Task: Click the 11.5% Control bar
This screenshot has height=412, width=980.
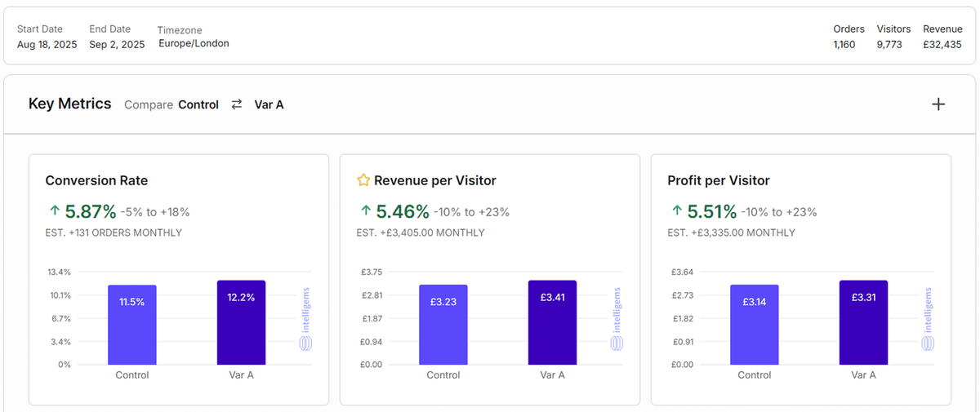Action: (x=131, y=326)
